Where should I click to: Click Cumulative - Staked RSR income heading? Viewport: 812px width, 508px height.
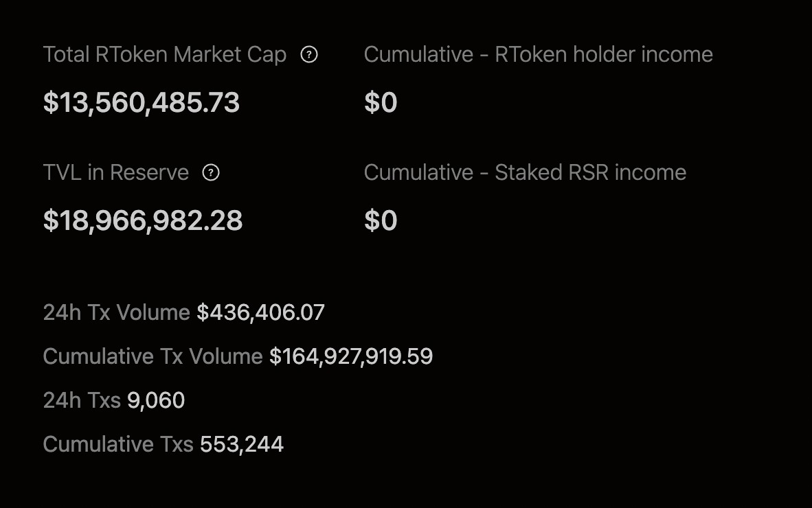click(525, 172)
